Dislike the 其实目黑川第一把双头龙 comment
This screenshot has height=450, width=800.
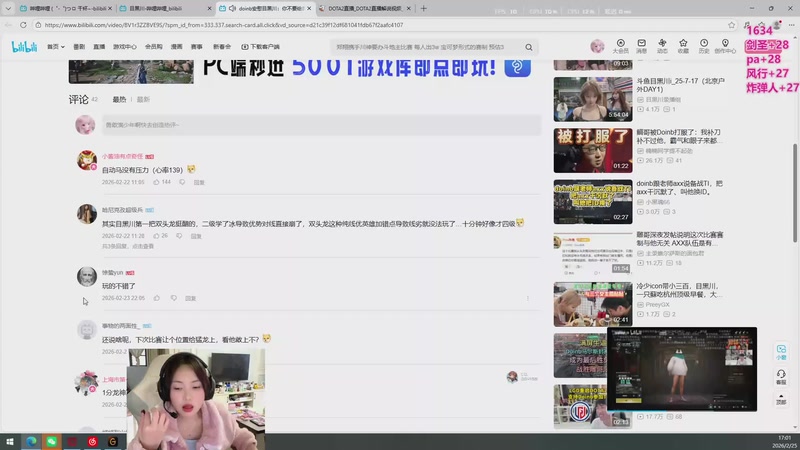179,236
